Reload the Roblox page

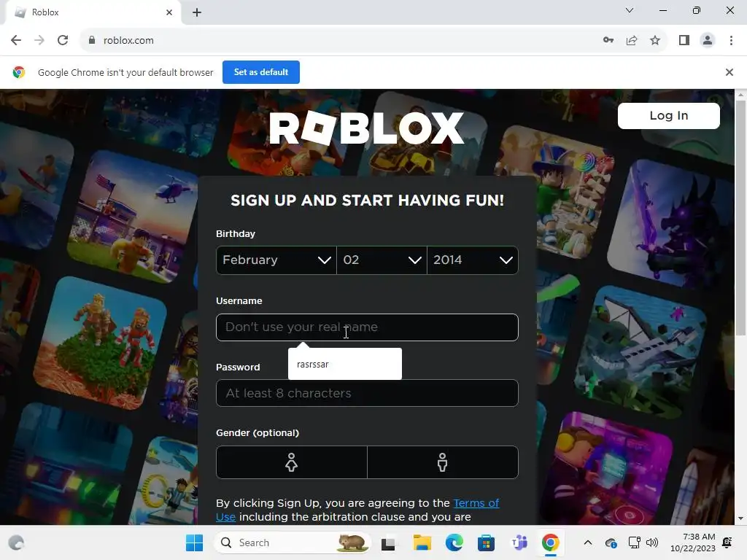point(63,41)
